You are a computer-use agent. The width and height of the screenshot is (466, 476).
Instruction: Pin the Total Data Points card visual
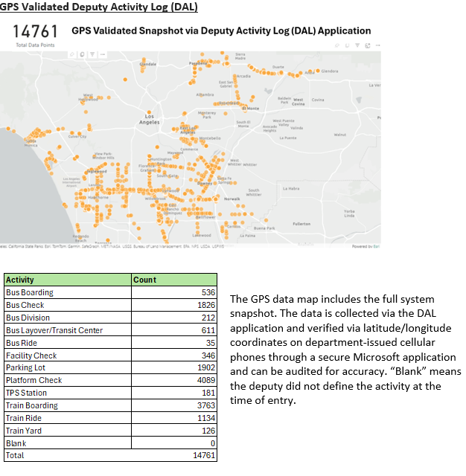pos(72,54)
